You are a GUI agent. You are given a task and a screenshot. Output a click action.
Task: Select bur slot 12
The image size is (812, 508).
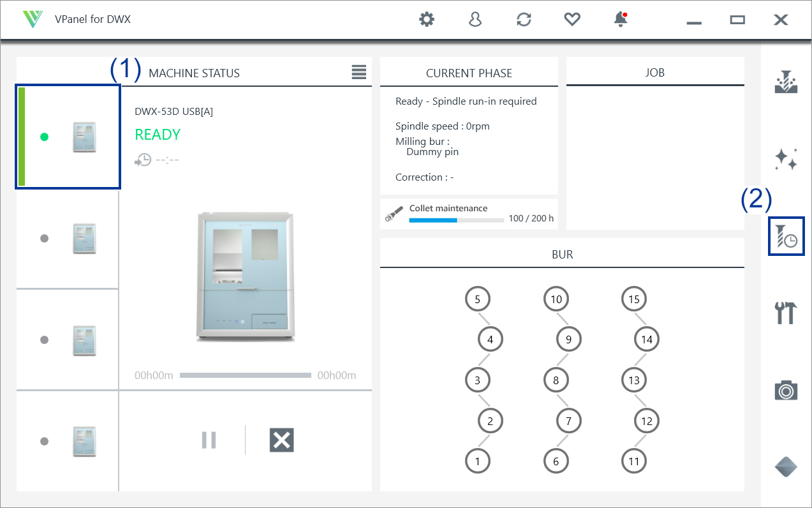click(647, 421)
